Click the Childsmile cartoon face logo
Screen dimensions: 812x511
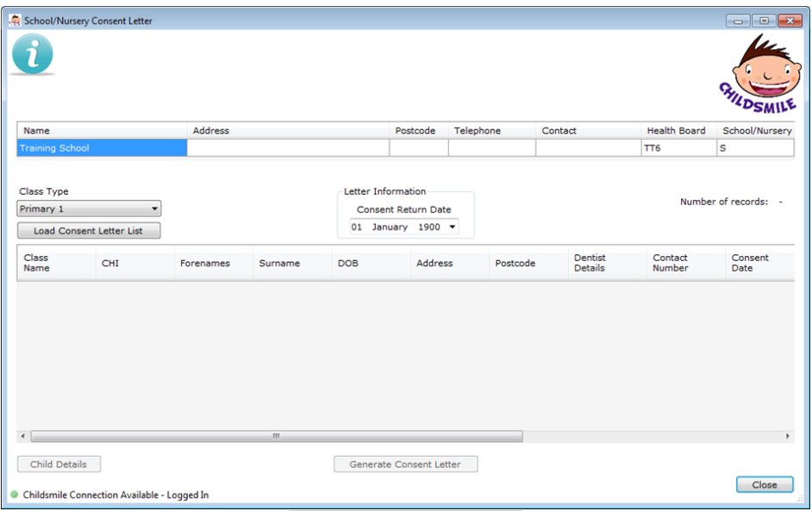point(759,76)
